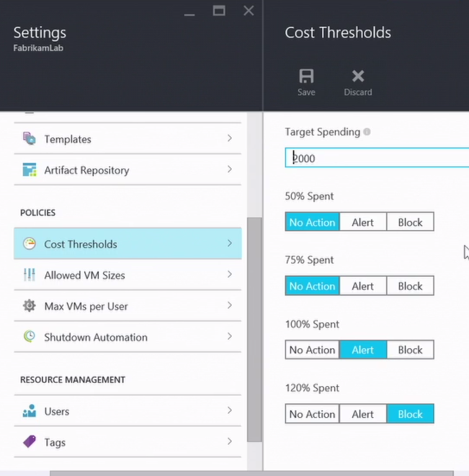Screen dimensions: 469x476
Task: Open the Users resource management entry
Action: pyautogui.click(x=128, y=411)
